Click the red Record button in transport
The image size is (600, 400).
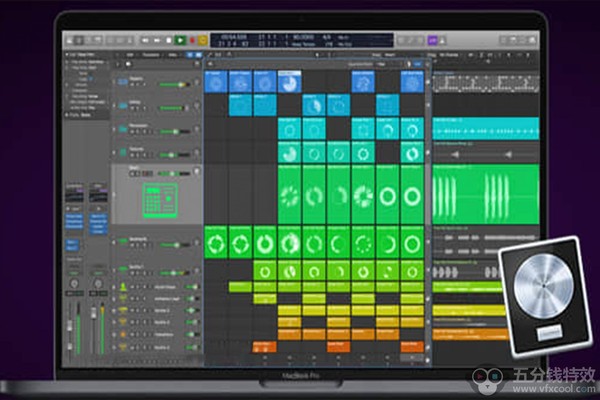(x=192, y=40)
